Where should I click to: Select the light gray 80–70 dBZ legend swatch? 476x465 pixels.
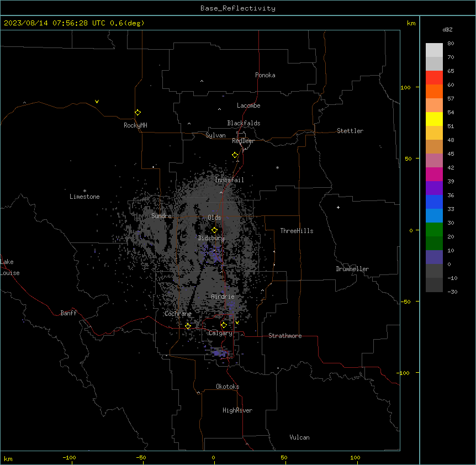434,50
